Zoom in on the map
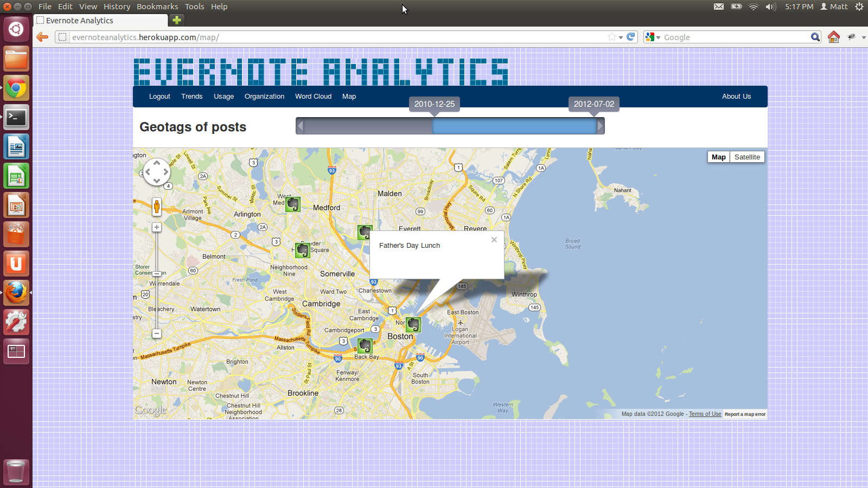The height and width of the screenshot is (488, 868). point(157,227)
